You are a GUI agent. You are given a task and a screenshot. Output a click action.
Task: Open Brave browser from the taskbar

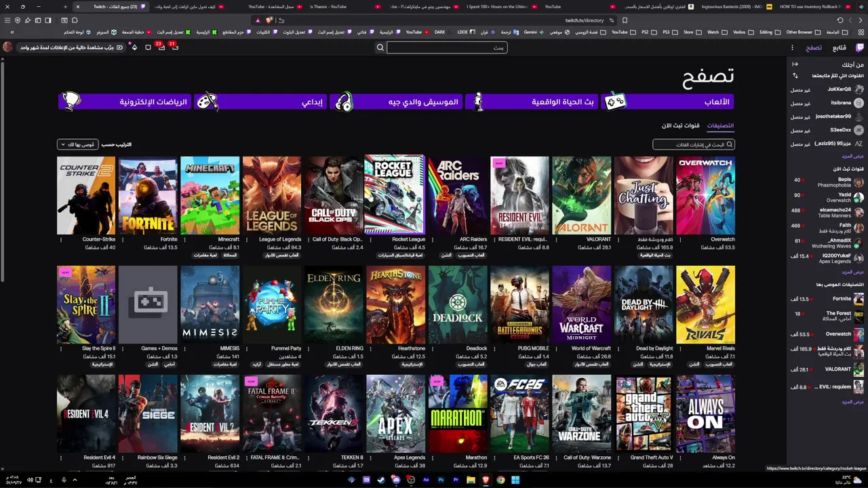click(x=486, y=480)
